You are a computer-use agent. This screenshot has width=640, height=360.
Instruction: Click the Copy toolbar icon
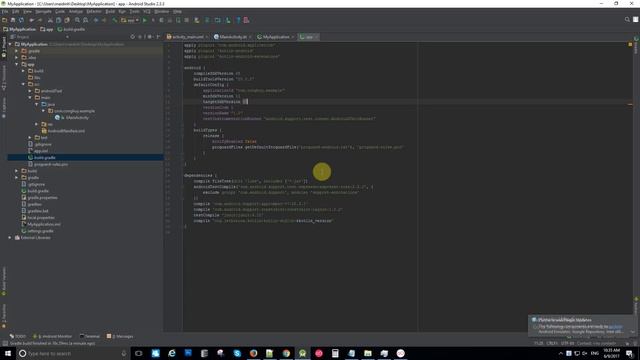58,20
